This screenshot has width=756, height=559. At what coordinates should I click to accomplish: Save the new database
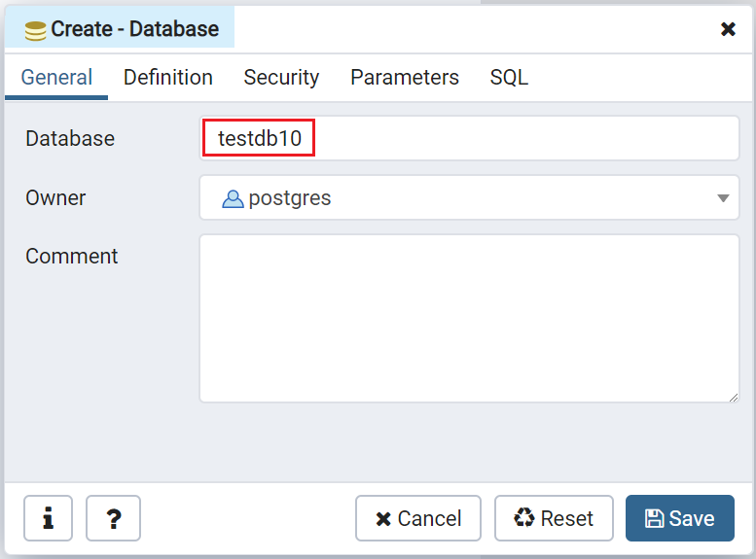click(x=679, y=518)
